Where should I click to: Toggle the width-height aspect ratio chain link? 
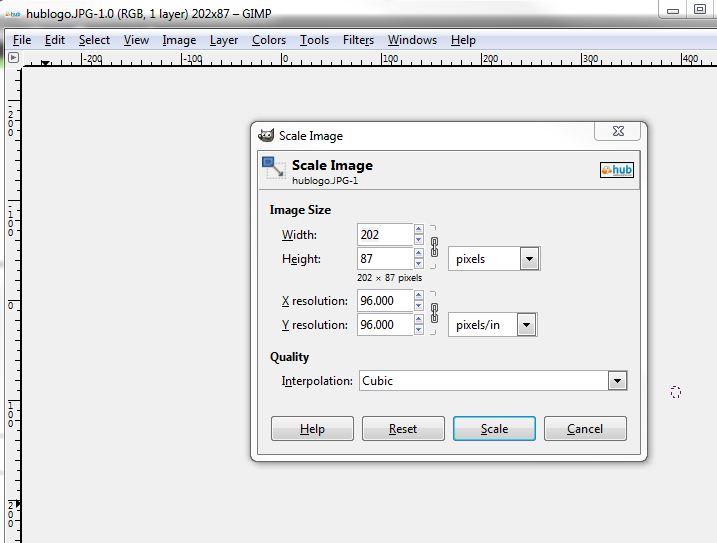pyautogui.click(x=434, y=247)
